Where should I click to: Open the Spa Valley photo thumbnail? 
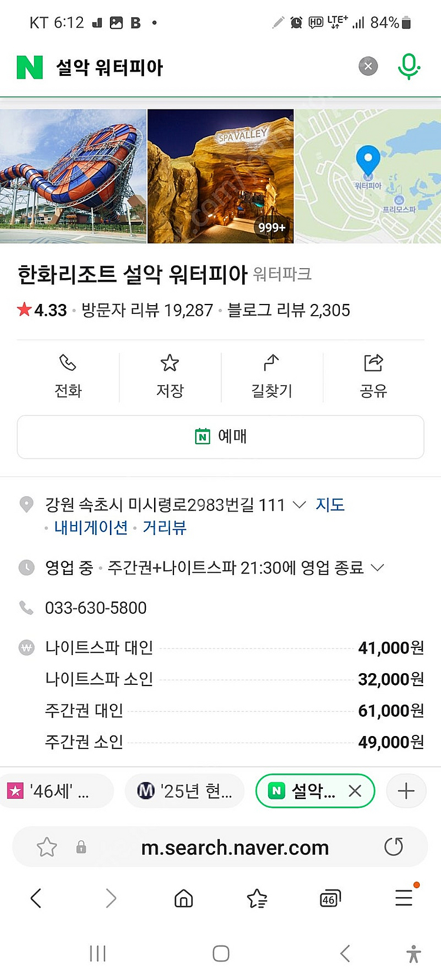tap(220, 176)
